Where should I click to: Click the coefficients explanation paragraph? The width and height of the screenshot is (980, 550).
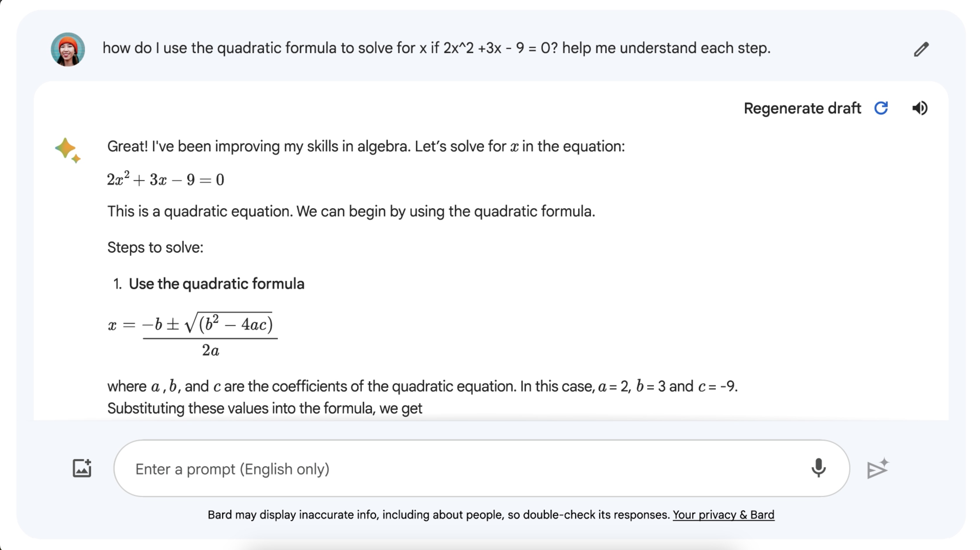coord(422,397)
